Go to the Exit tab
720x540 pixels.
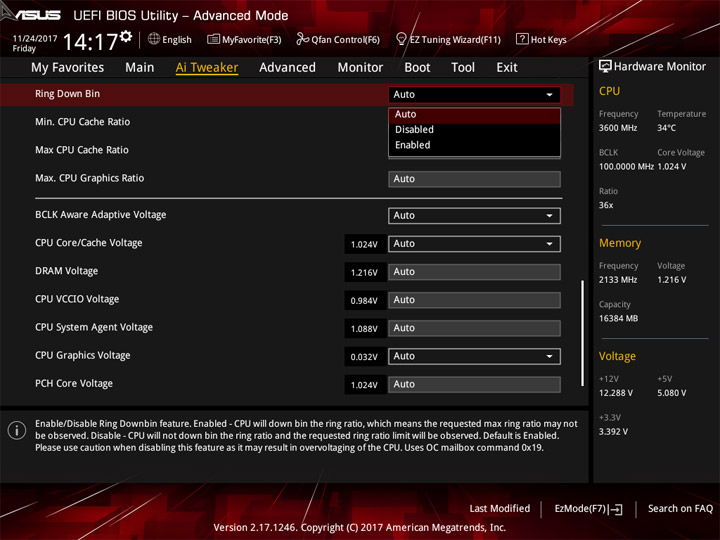[x=506, y=68]
